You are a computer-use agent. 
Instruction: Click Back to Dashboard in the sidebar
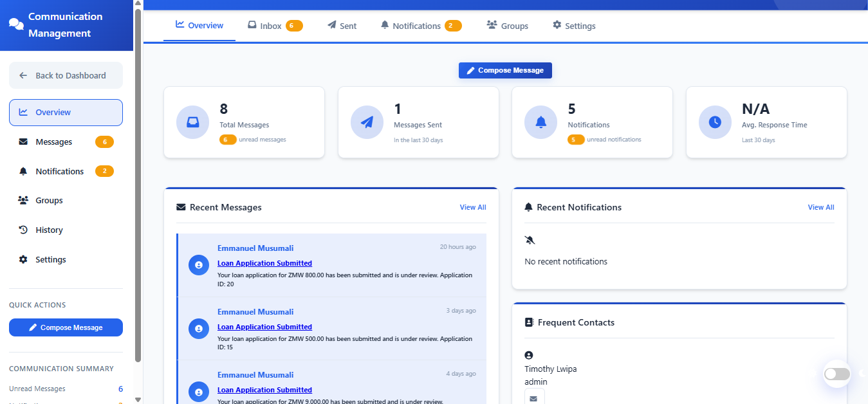coord(66,75)
